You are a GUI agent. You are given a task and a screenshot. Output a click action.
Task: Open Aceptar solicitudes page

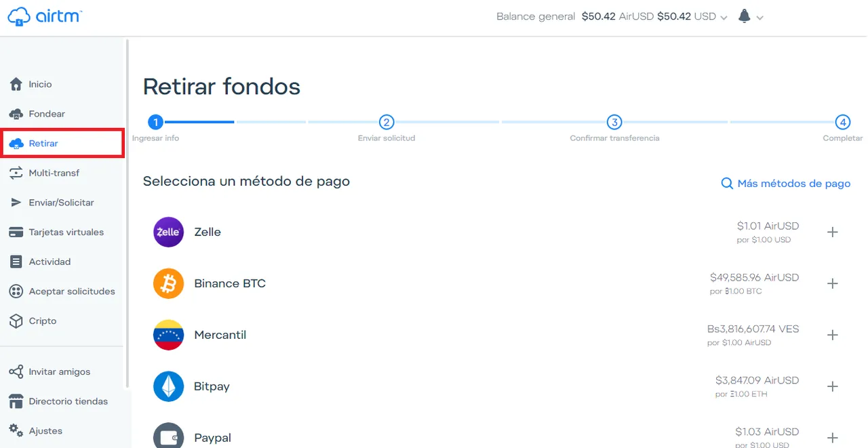[x=72, y=291]
